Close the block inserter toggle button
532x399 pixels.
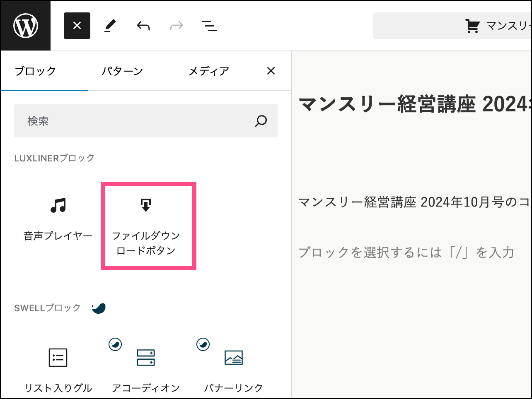coord(77,26)
